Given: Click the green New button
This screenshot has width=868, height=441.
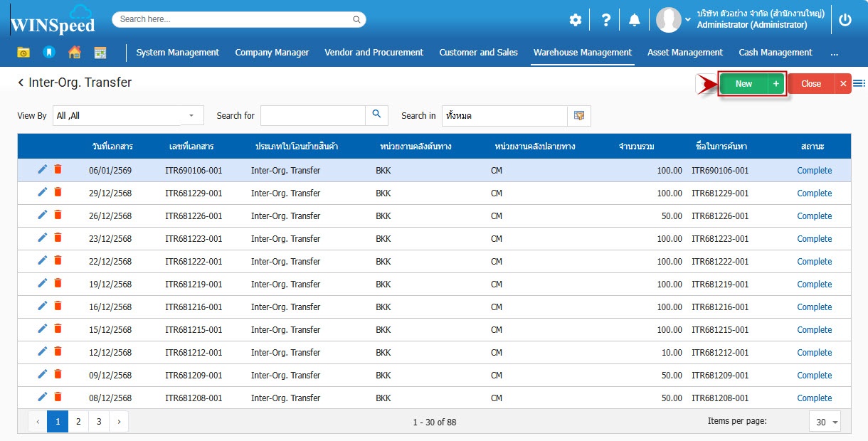Looking at the screenshot, I should click(x=743, y=84).
